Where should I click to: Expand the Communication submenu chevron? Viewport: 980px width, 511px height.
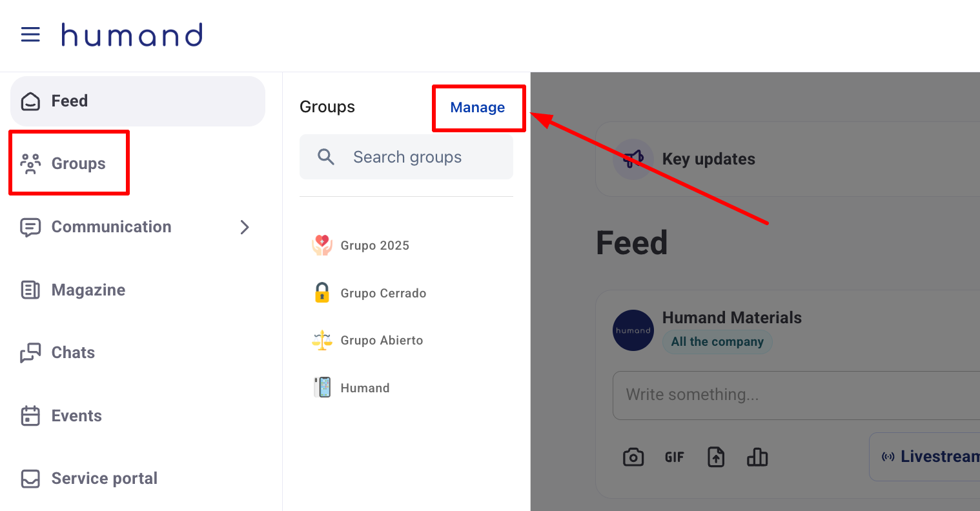[245, 227]
